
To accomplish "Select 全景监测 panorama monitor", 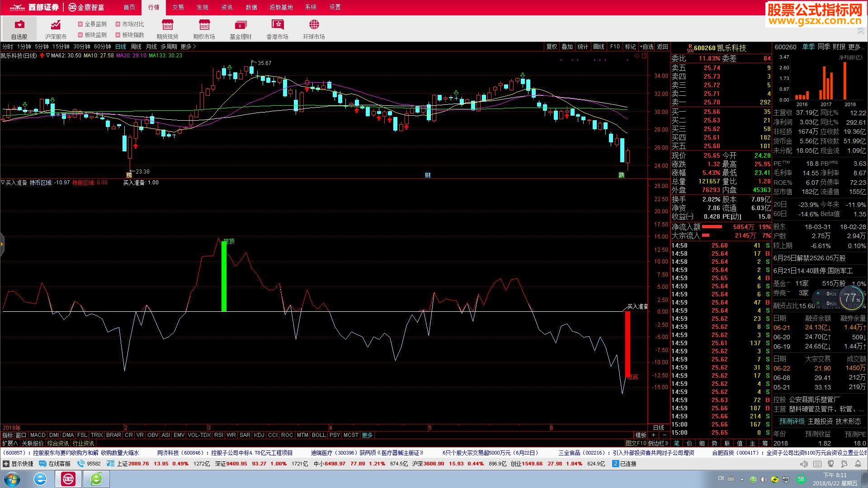I will 92,24.
